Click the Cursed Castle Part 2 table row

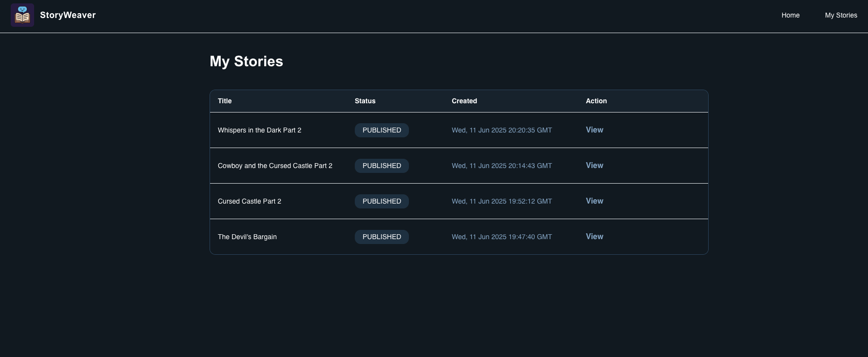click(459, 201)
